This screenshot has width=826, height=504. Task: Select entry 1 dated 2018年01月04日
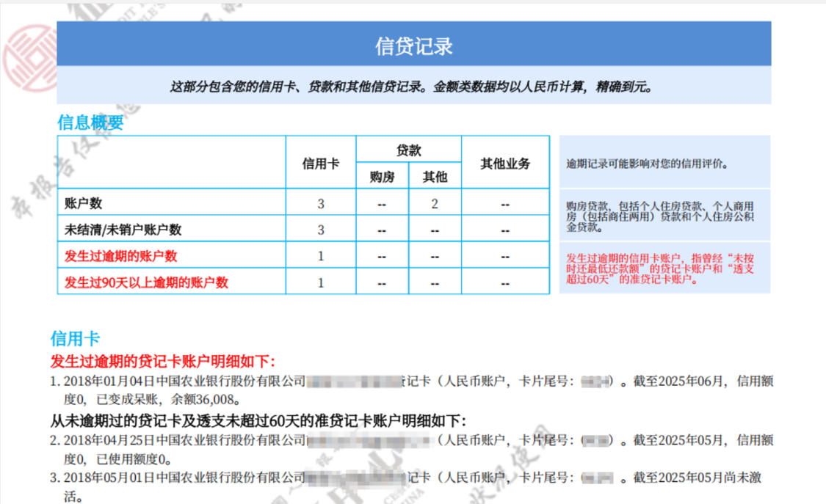coord(411,390)
